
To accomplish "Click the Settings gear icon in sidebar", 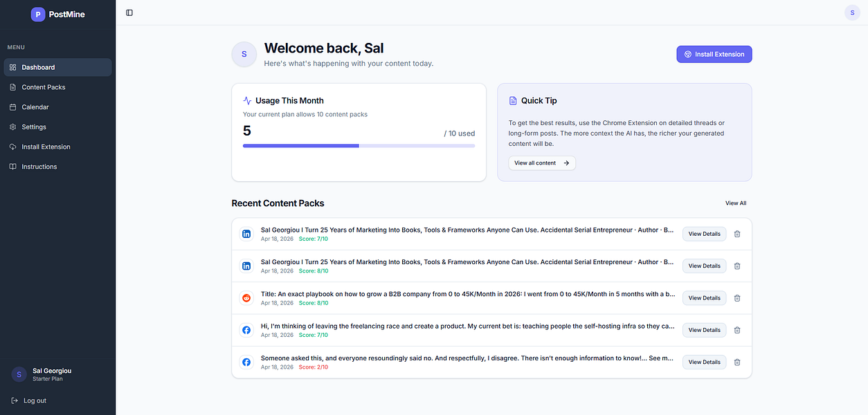I will (x=13, y=127).
